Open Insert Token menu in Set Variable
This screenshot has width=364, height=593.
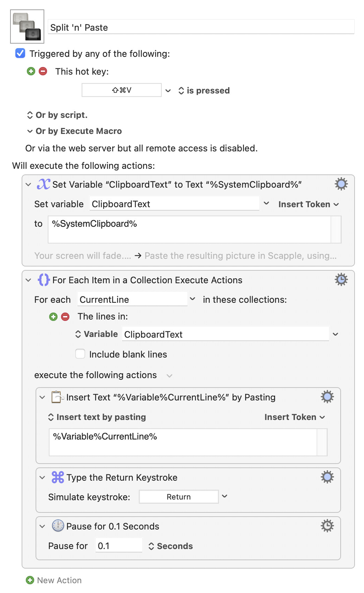[x=309, y=204]
